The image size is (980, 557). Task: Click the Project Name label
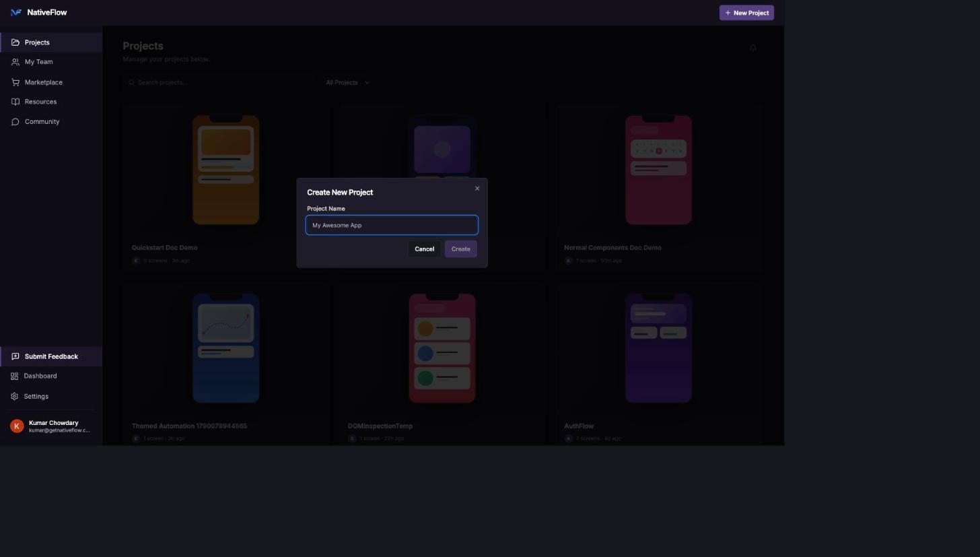326,209
